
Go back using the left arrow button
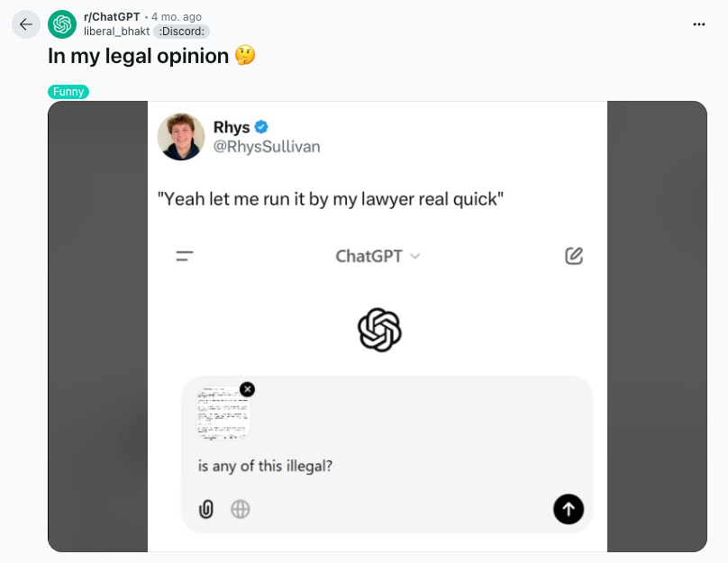(x=26, y=24)
